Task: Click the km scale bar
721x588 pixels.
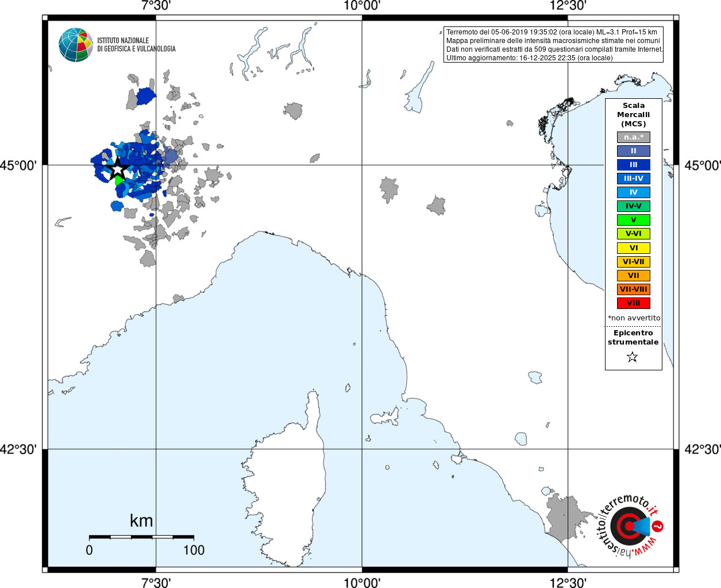Action: pyautogui.click(x=141, y=537)
